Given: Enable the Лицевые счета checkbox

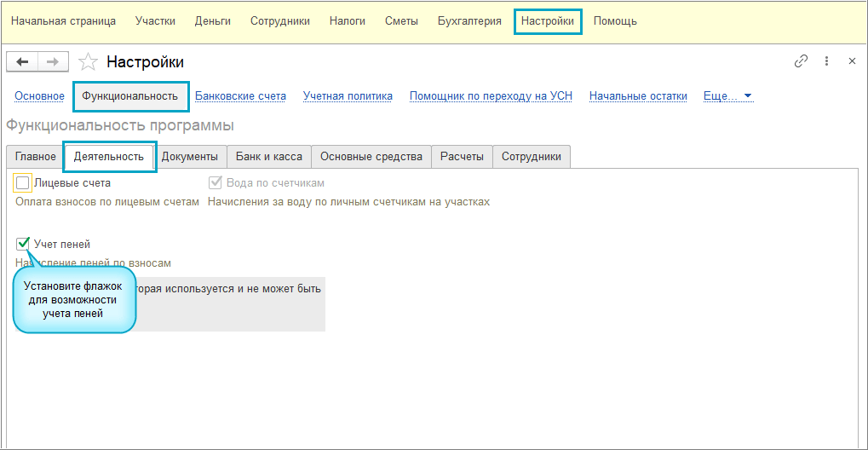Looking at the screenshot, I should click(23, 182).
